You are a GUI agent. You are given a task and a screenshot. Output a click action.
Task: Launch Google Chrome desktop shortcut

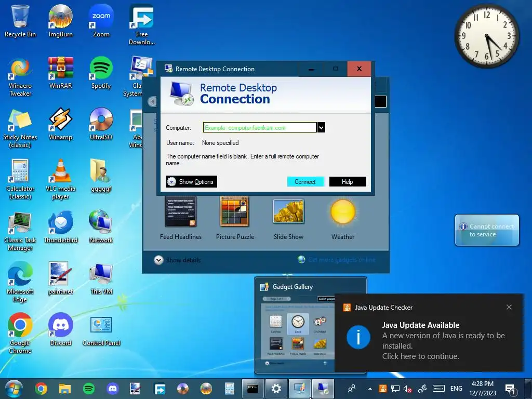[x=20, y=334]
